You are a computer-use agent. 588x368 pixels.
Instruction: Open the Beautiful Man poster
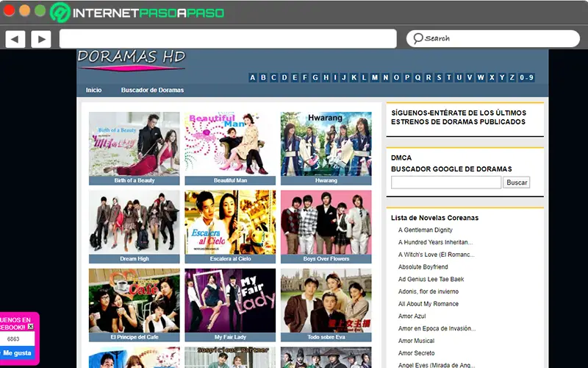click(x=230, y=144)
